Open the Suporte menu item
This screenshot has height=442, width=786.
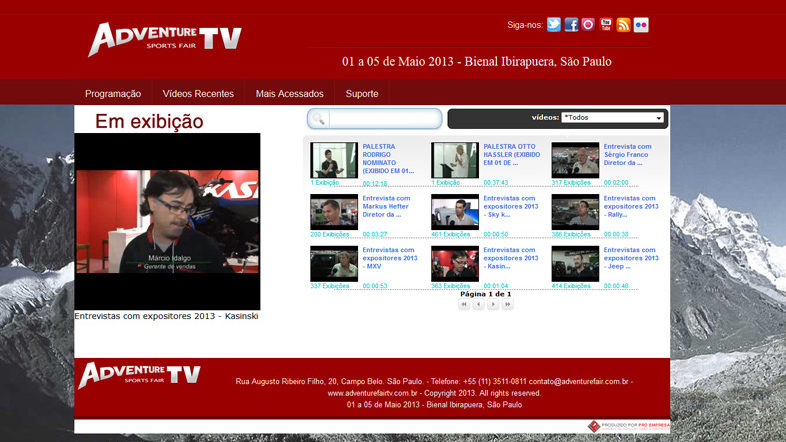coord(362,94)
